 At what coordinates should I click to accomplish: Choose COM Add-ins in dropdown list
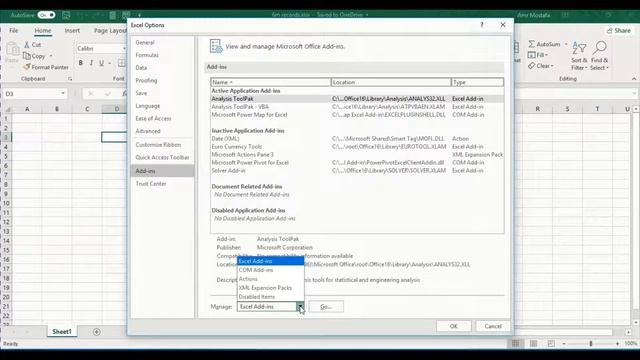pos(271,270)
